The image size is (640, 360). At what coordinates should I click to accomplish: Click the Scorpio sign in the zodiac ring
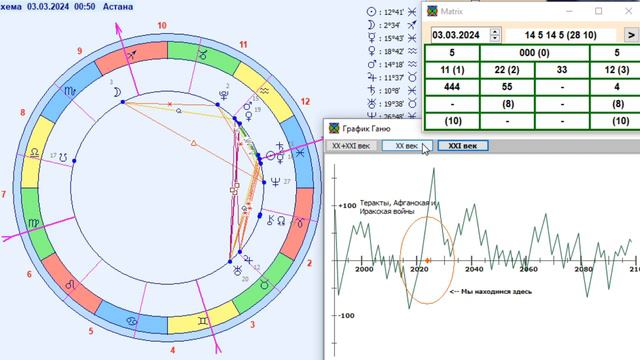70,91
